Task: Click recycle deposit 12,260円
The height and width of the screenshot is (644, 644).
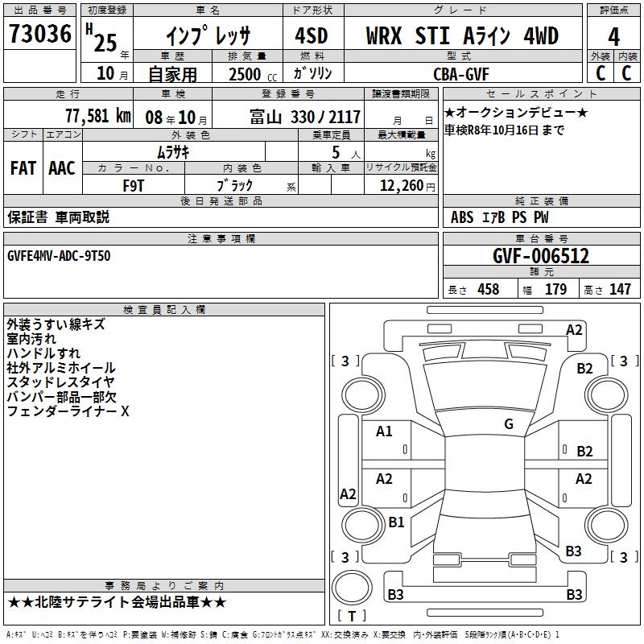Action: [x=407, y=186]
